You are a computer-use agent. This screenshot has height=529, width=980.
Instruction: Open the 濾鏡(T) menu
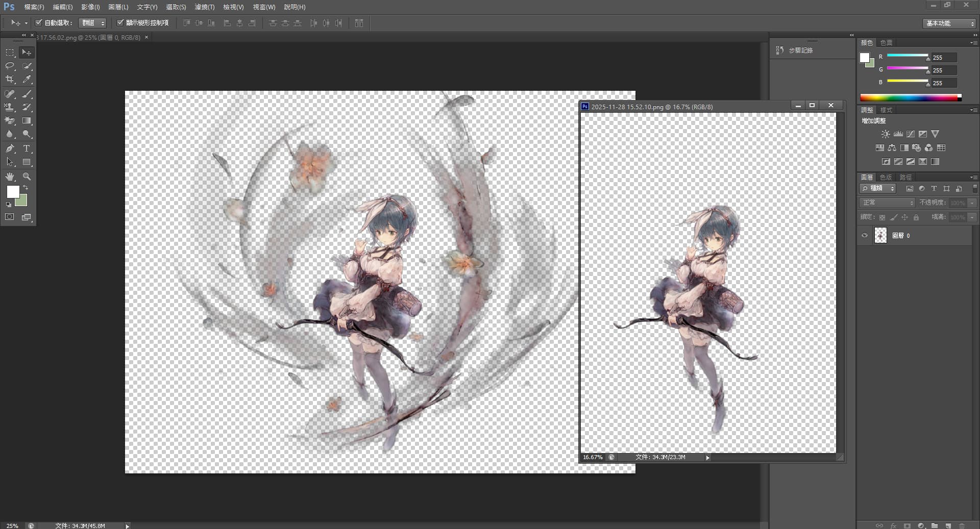tap(204, 7)
